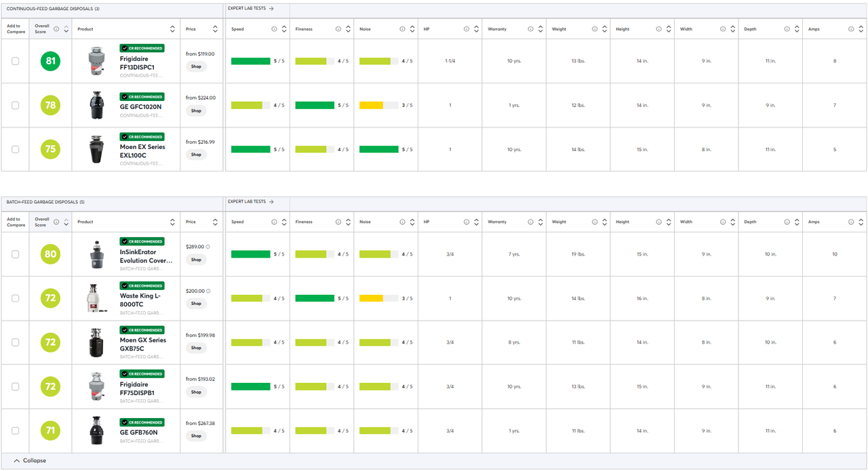Click Height info icon in batch-feed table header
Image resolution: width=868 pixels, height=471 pixels.
tap(658, 222)
